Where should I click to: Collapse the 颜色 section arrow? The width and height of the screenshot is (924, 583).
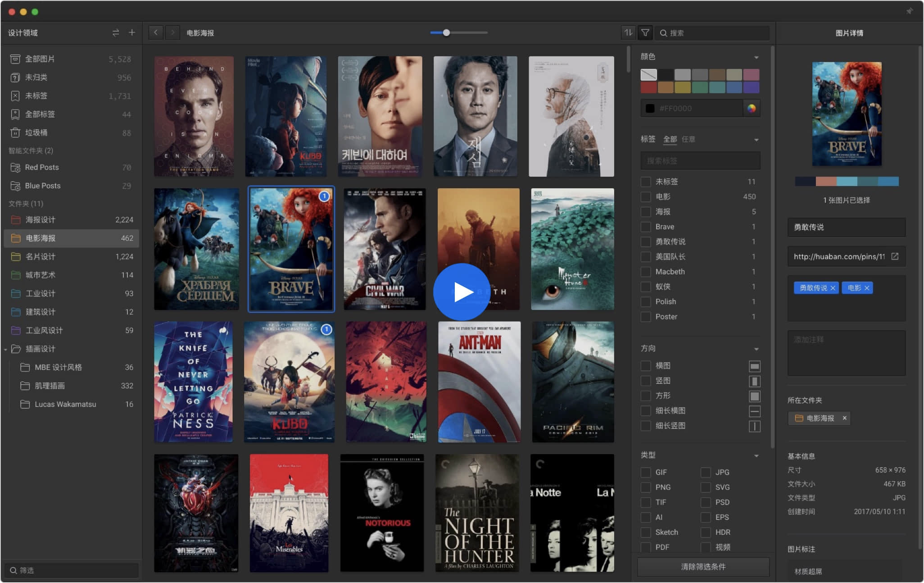coord(756,57)
